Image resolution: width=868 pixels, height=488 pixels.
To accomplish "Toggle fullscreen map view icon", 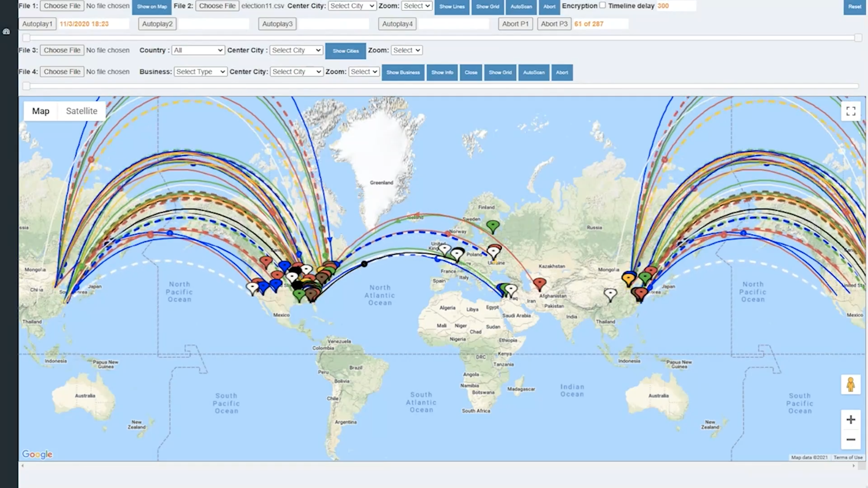I will click(x=851, y=111).
